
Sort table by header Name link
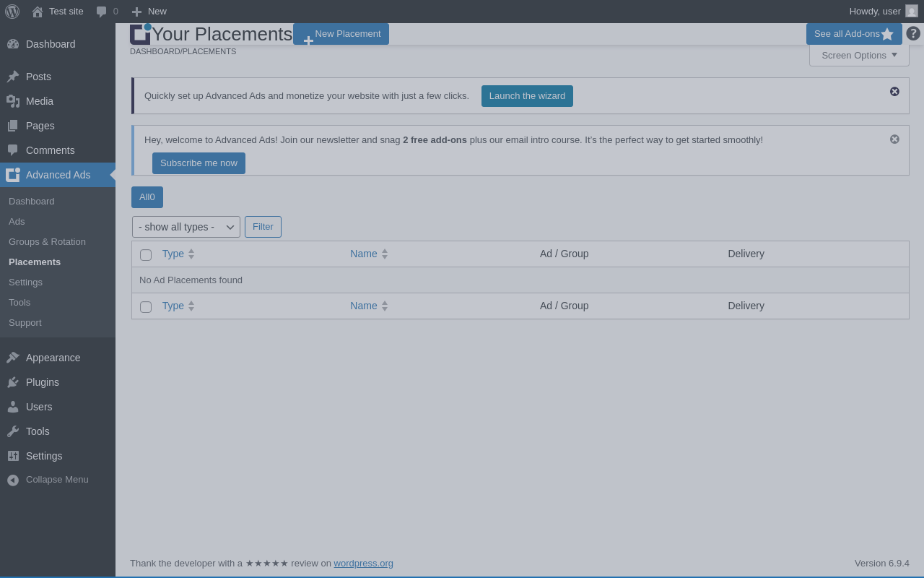pos(364,254)
